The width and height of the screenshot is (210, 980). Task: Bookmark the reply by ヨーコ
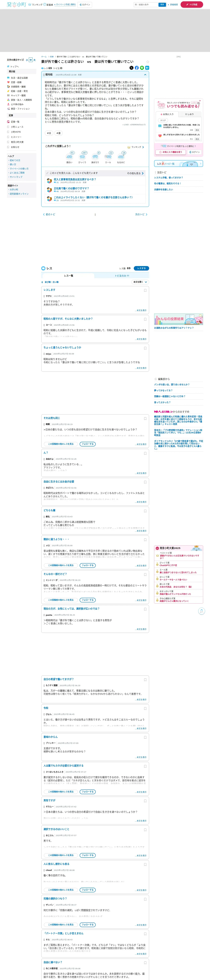point(145,319)
